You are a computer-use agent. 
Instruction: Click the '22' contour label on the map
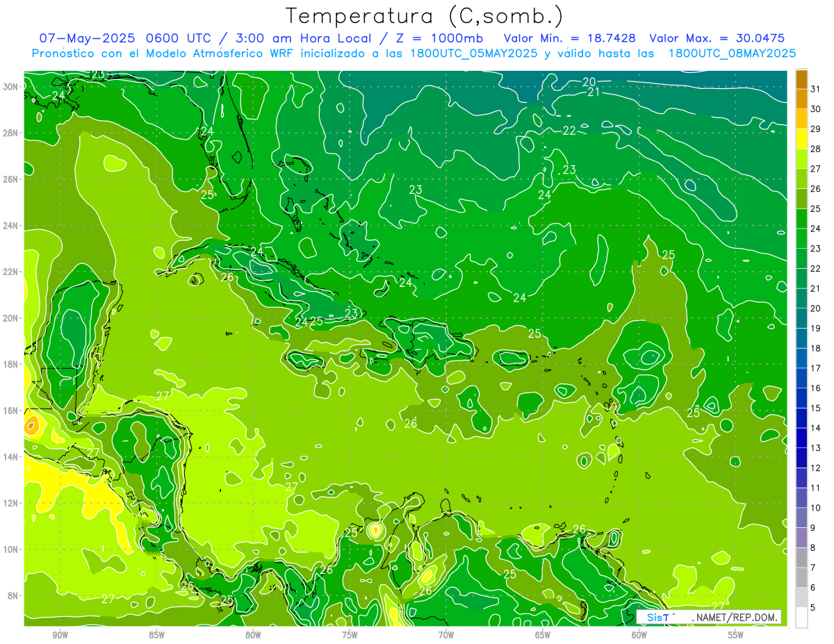click(x=569, y=131)
